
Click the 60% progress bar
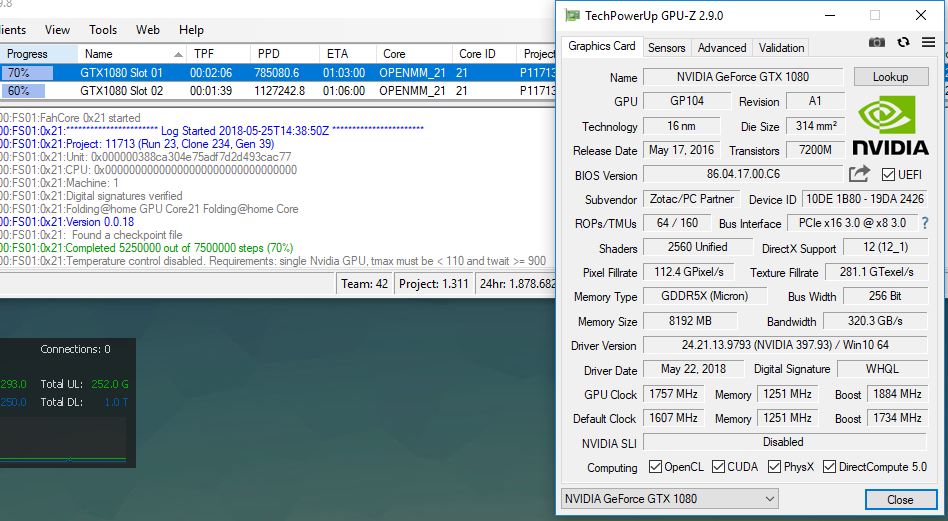23,91
